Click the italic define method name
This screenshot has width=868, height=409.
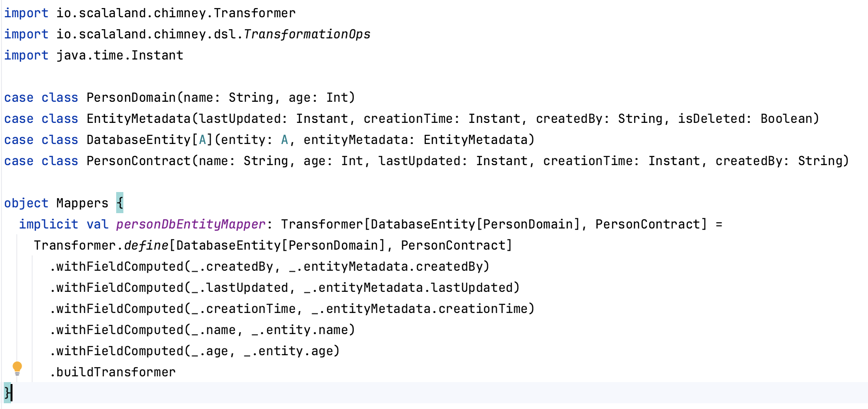click(146, 245)
